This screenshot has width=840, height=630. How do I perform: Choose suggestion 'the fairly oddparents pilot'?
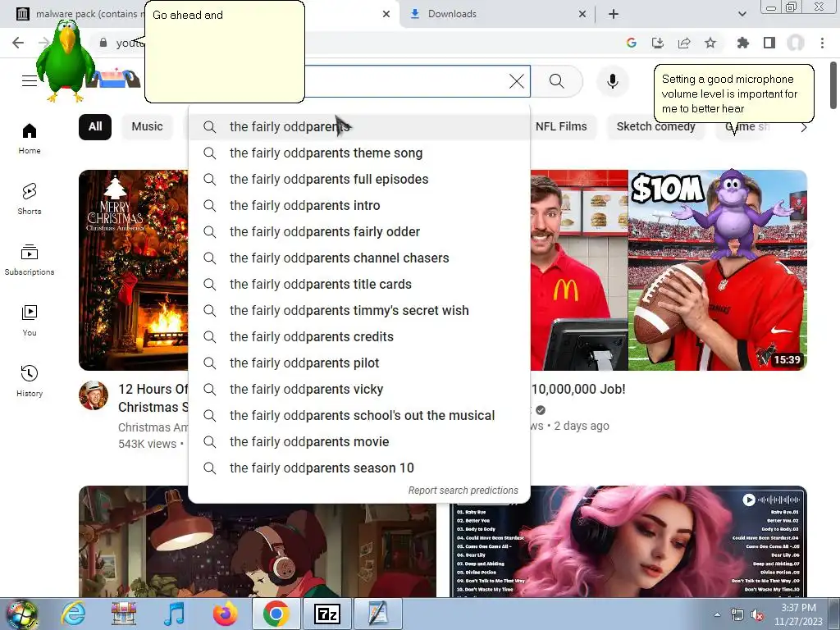coord(359,363)
